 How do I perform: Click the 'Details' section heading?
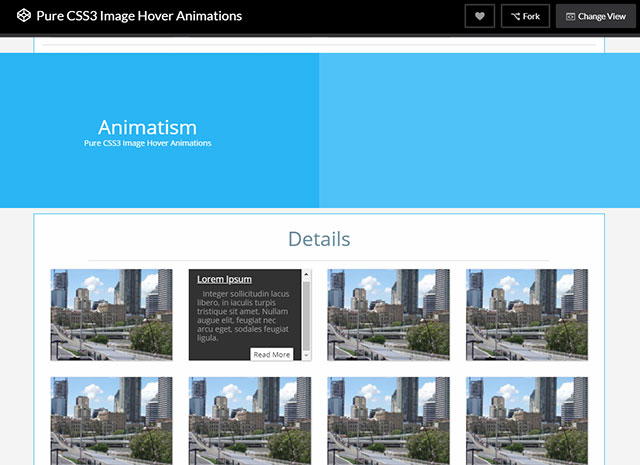point(319,239)
